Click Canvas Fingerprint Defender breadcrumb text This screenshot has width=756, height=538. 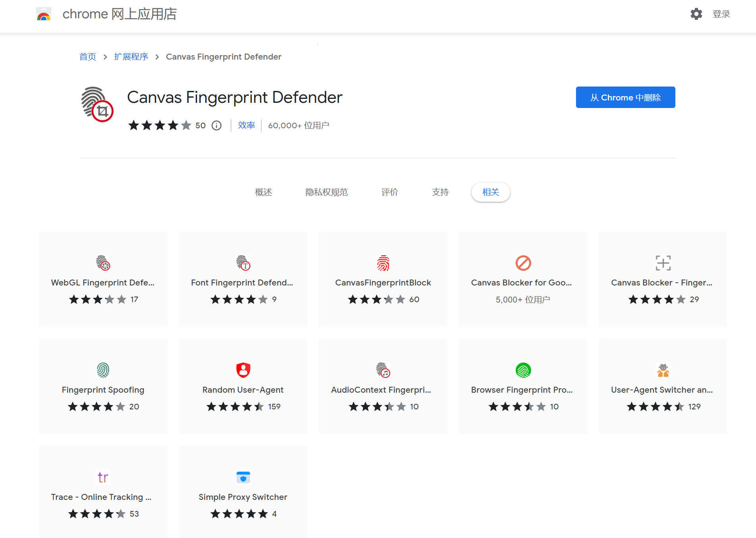tap(224, 57)
